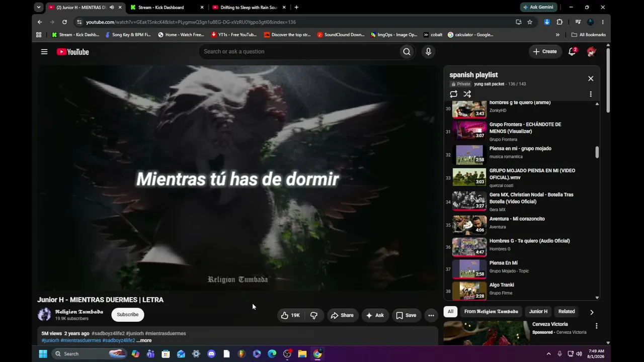Open the account avatar menu
Viewport: 644px width, 362px height.
coord(591,51)
